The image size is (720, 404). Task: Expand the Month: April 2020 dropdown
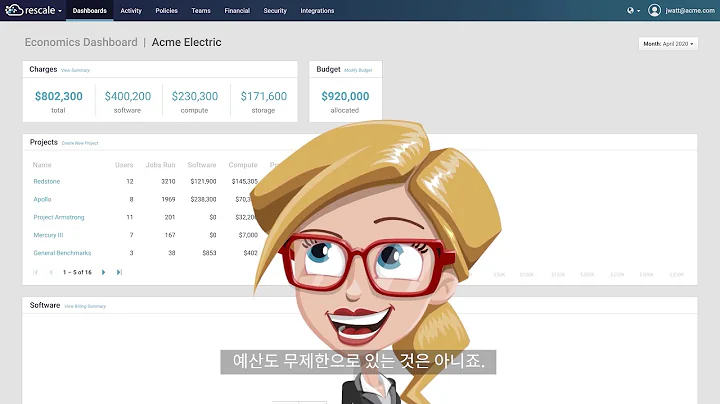(x=668, y=44)
